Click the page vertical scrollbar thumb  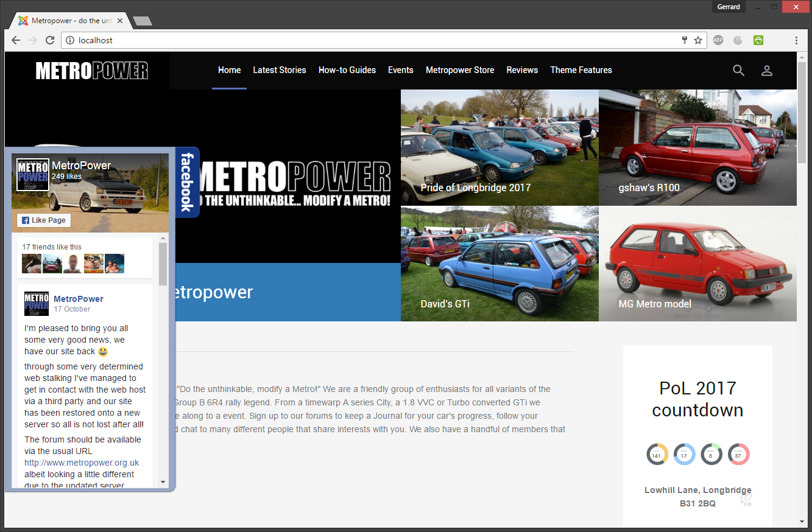click(x=802, y=112)
